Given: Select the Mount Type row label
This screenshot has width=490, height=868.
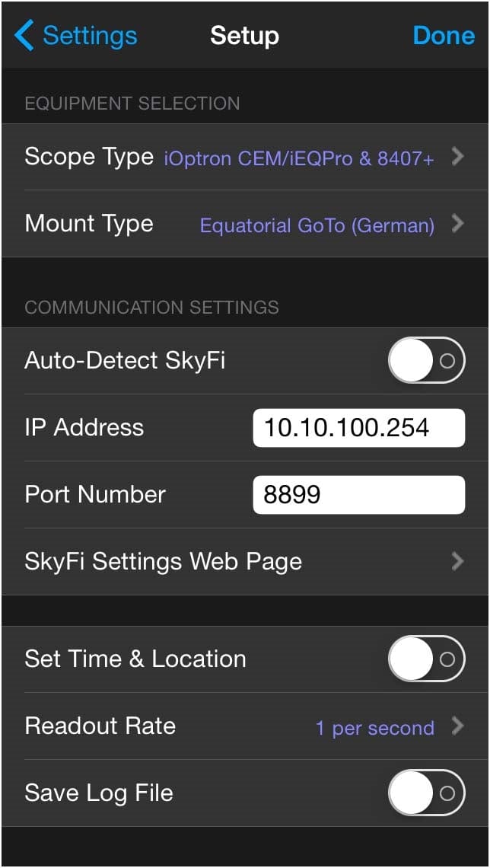Looking at the screenshot, I should (89, 224).
